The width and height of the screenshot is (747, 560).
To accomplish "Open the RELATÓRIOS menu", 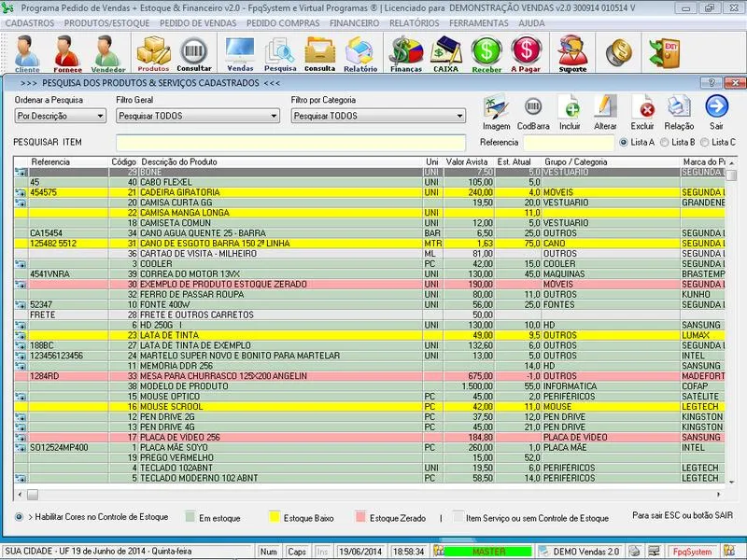I will point(414,21).
